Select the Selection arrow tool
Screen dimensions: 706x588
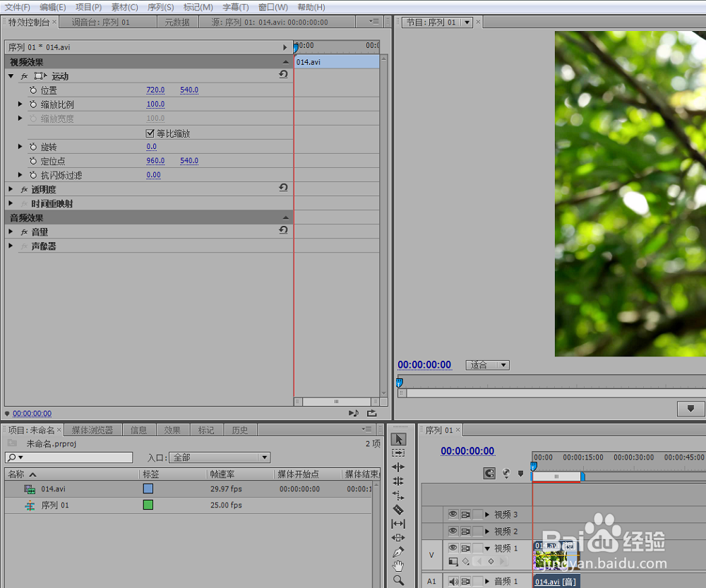click(398, 439)
